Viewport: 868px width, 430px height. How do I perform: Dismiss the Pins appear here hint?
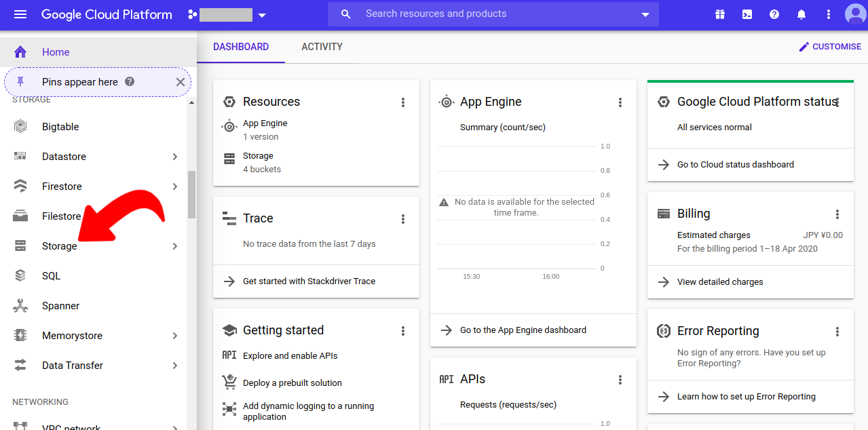pyautogui.click(x=181, y=82)
